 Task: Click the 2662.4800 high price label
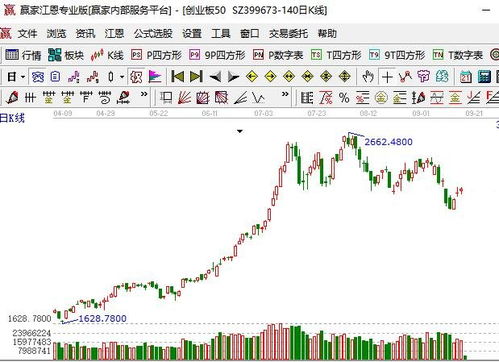[388, 142]
